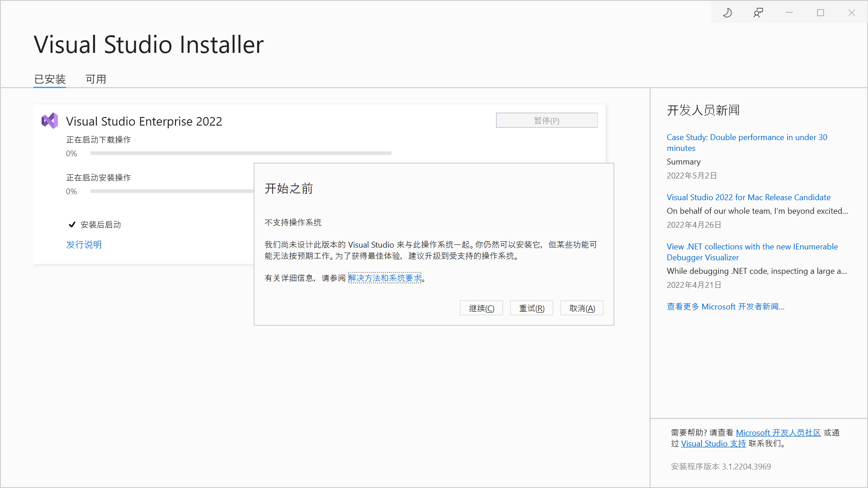
Task: Click the 2022年5月2日 date text
Action: coord(692,175)
